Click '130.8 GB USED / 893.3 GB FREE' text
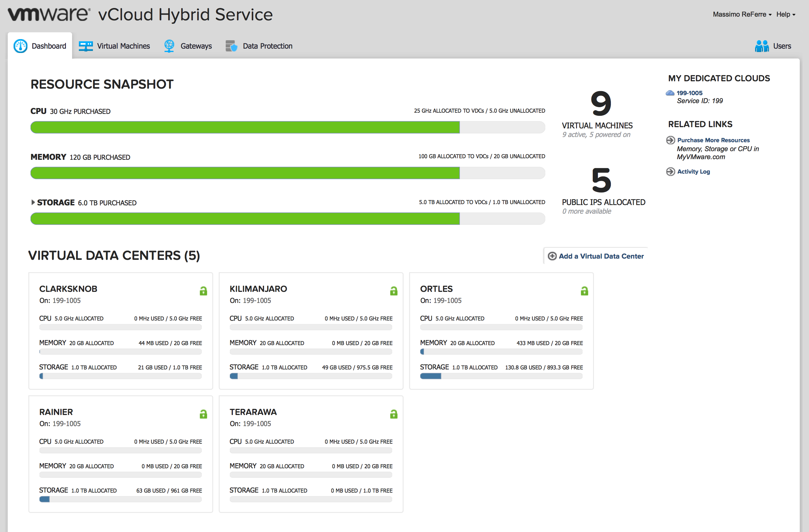Viewport: 809px width, 532px height. [x=544, y=368]
